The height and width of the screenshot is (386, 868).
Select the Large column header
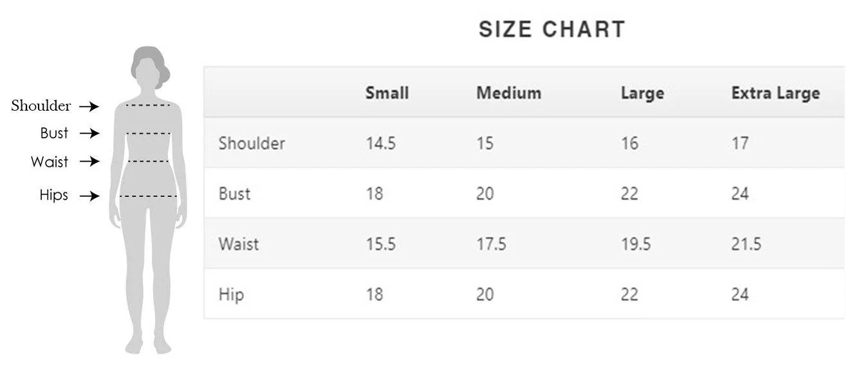(642, 93)
